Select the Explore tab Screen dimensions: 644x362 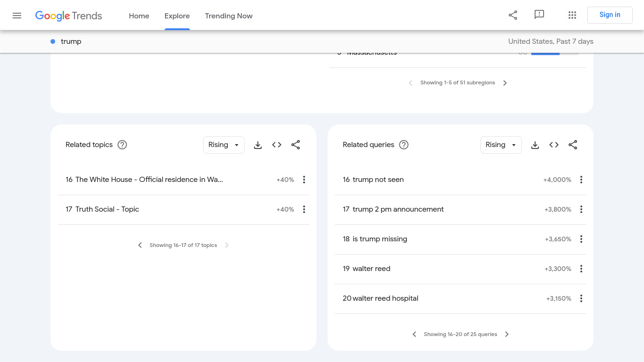click(x=177, y=16)
